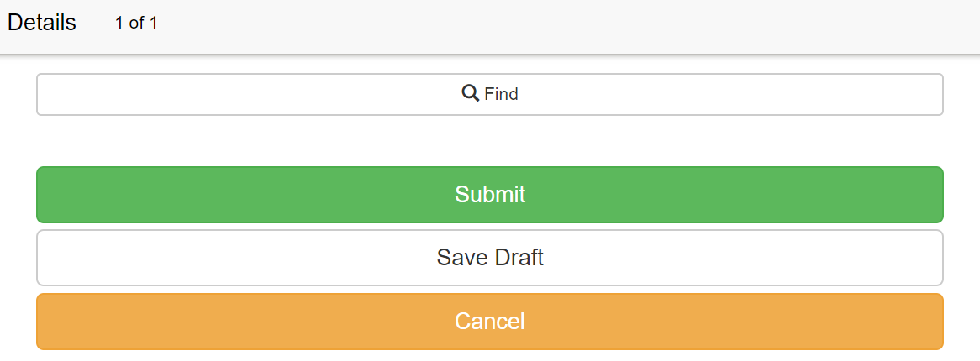Choose the white Save Draft option
Screen dimensions: 980x361
[x=489, y=258]
